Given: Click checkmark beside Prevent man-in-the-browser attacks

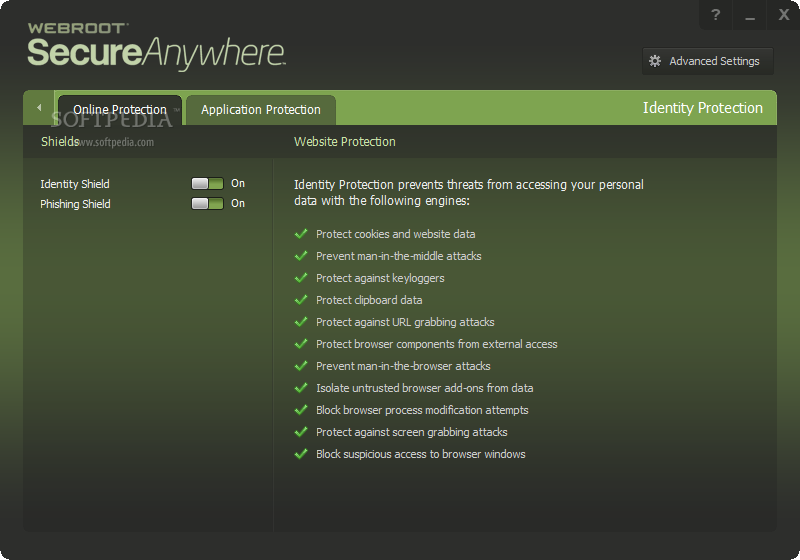Looking at the screenshot, I should (x=301, y=366).
